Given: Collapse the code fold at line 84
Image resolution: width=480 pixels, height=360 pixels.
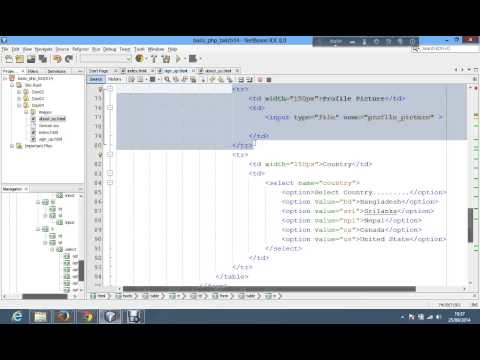Looking at the screenshot, I should 110,183.
